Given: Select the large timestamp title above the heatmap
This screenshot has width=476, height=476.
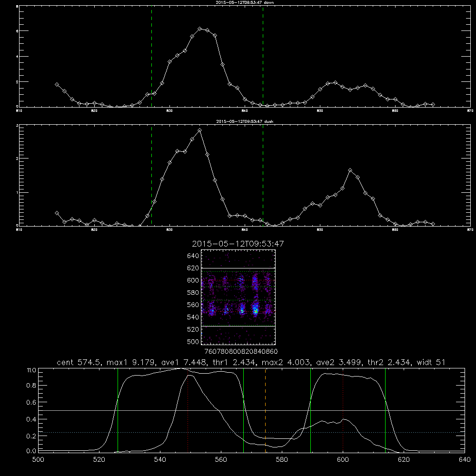Looking at the screenshot, I should (238, 244).
